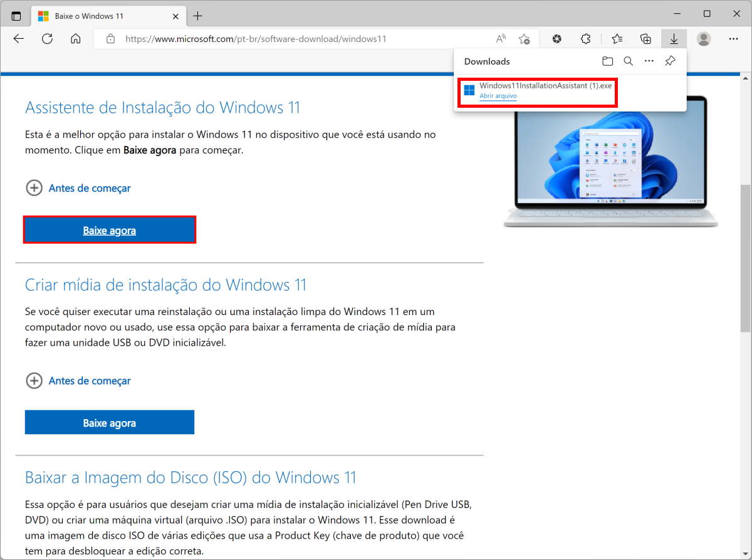Close the 'Baixe o Windows 11' tab
Viewport: 752px width, 560px height.
click(175, 16)
